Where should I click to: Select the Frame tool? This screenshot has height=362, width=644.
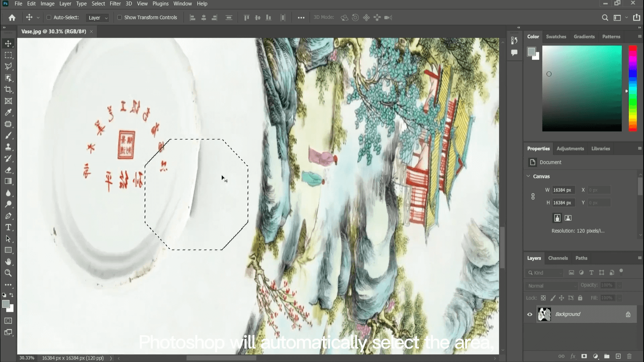[8, 101]
